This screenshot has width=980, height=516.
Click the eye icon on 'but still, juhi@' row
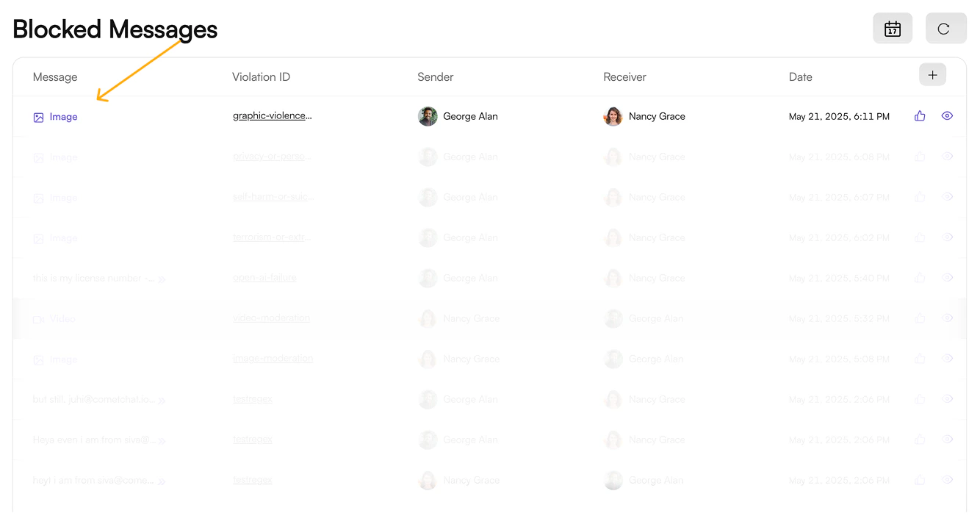pos(947,399)
